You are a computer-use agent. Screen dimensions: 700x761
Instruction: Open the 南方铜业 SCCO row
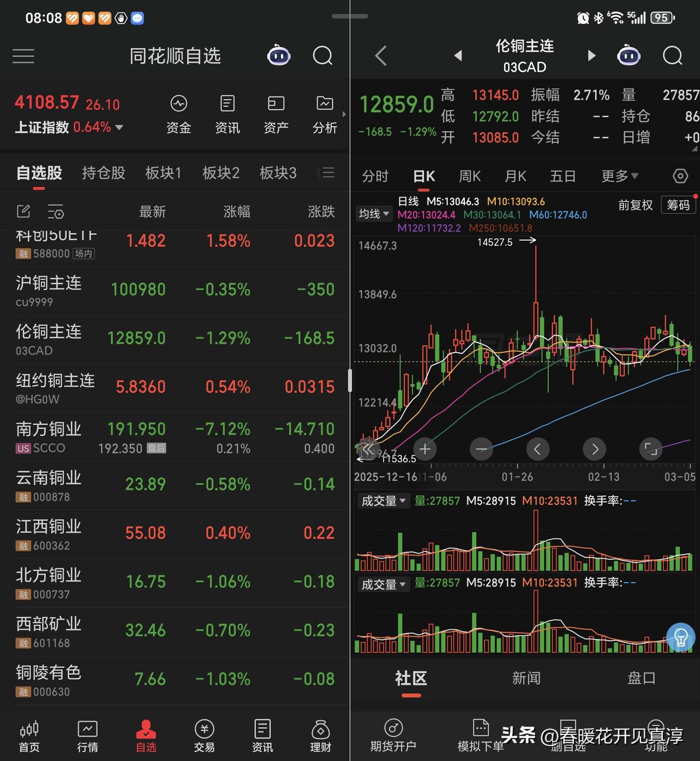174,437
